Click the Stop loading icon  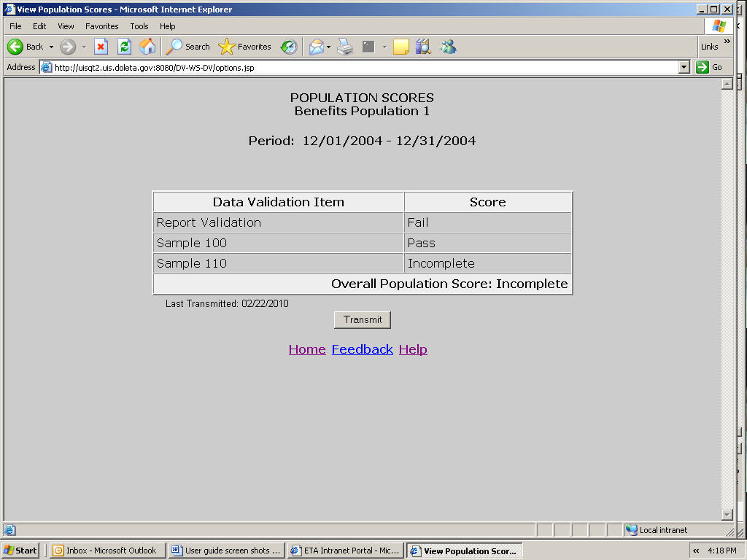click(101, 47)
